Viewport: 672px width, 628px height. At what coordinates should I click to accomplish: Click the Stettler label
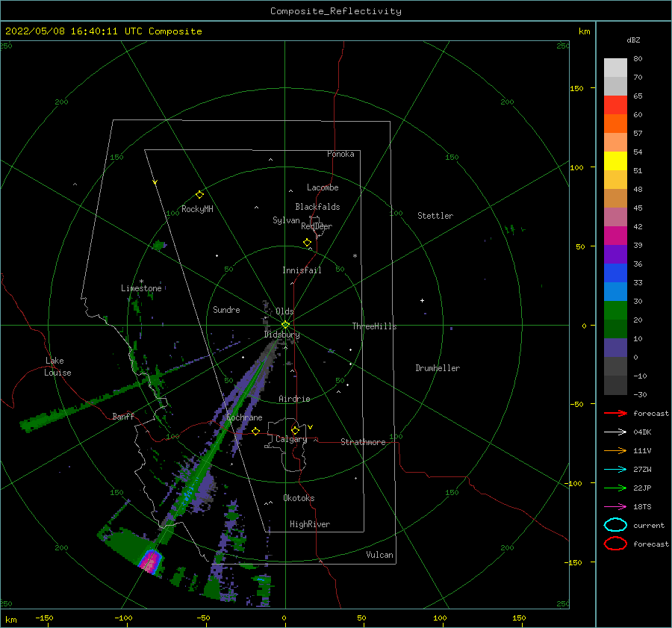[x=435, y=216]
